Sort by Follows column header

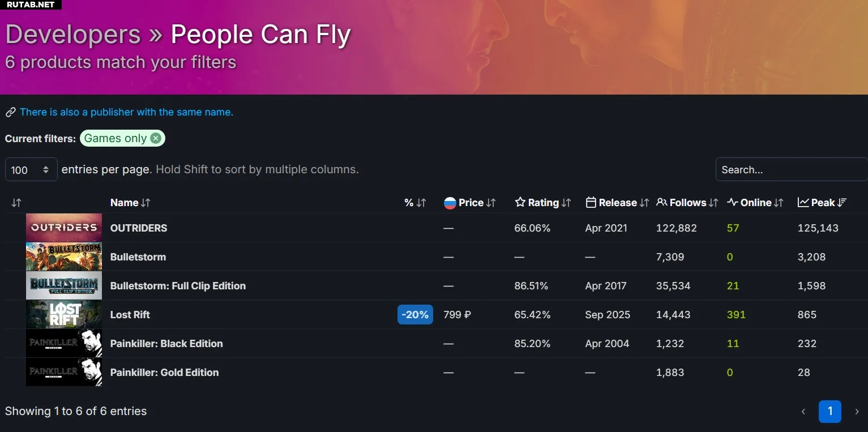(x=687, y=203)
